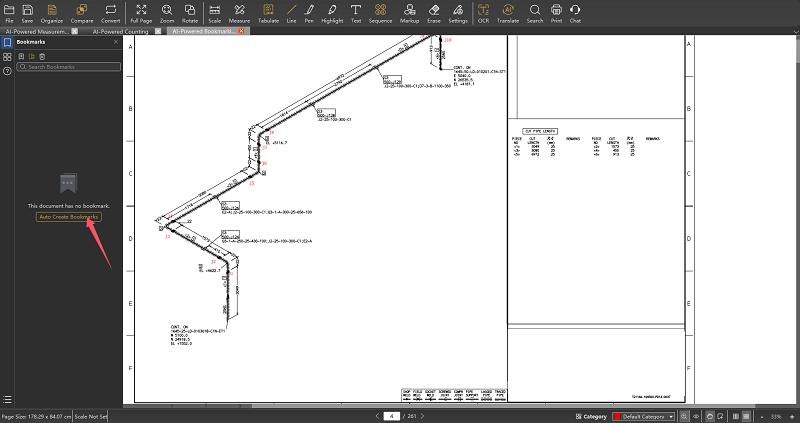Go to the previous page arrow
The width and height of the screenshot is (800, 423).
pyautogui.click(x=377, y=415)
